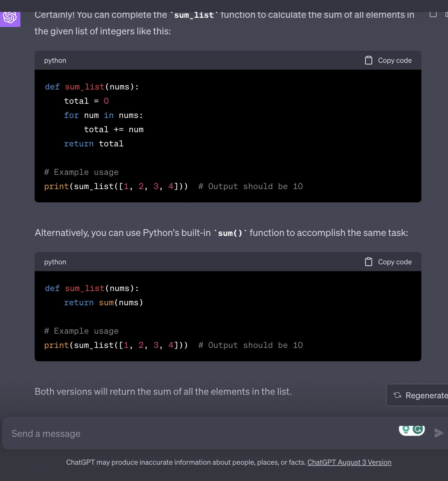
Task: Click the copy-message clipboard icon beside the reply
Action: (x=433, y=14)
